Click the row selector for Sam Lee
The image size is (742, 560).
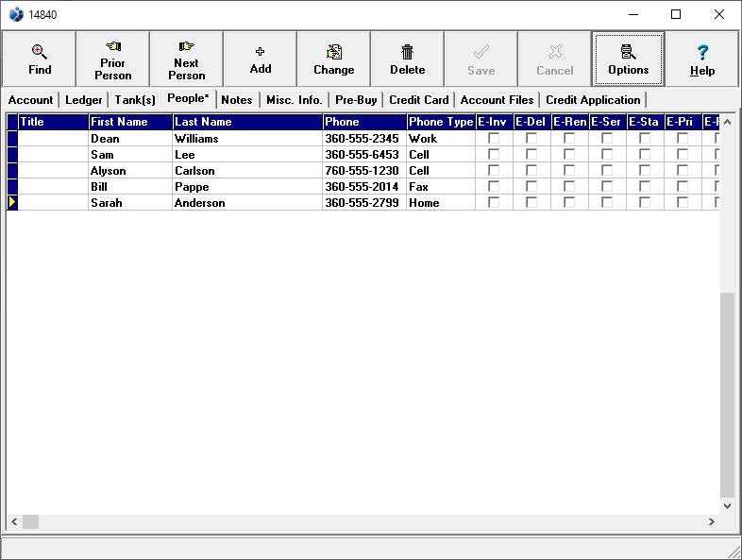(x=12, y=154)
